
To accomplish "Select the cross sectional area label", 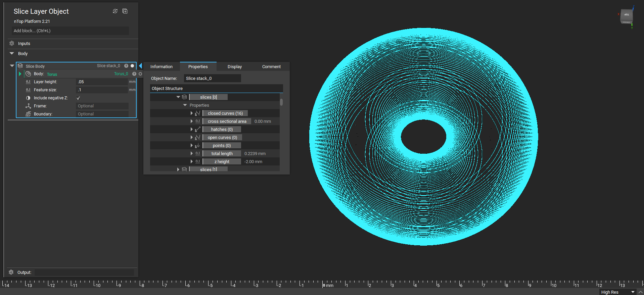I will (x=227, y=121).
